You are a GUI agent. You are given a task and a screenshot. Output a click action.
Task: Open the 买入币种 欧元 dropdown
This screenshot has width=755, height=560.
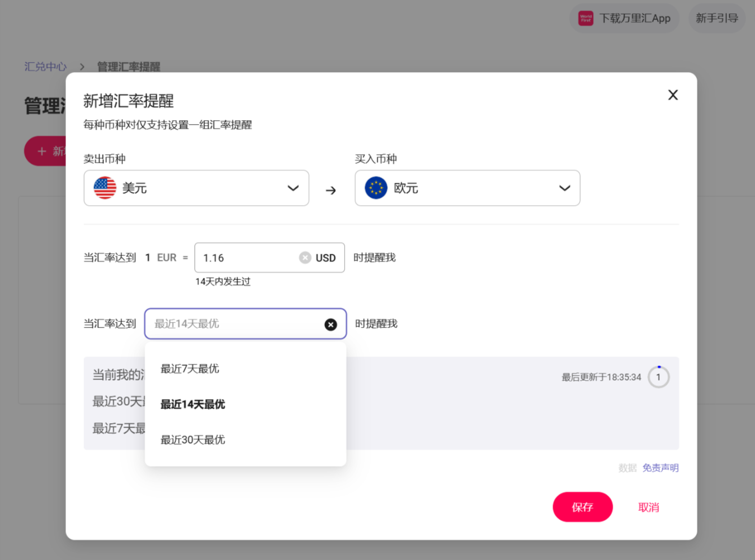coord(468,188)
